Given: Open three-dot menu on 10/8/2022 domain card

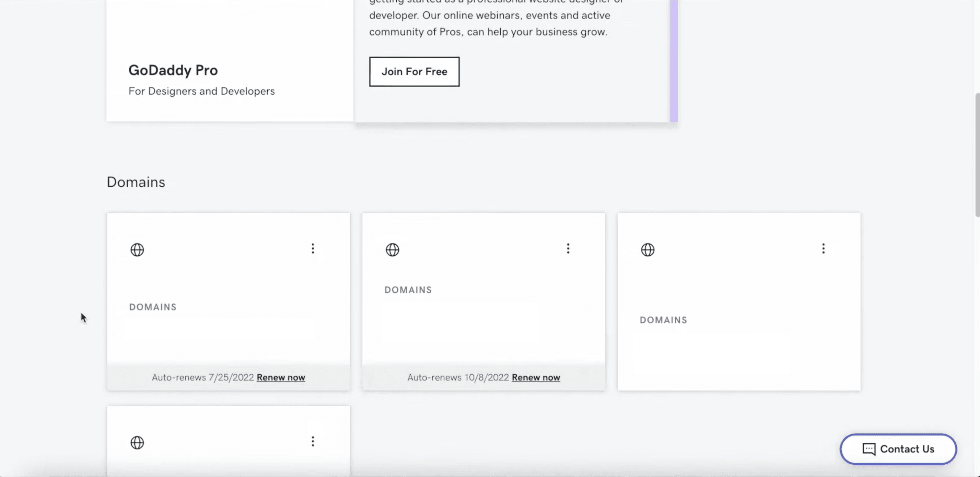Looking at the screenshot, I should click(x=568, y=249).
